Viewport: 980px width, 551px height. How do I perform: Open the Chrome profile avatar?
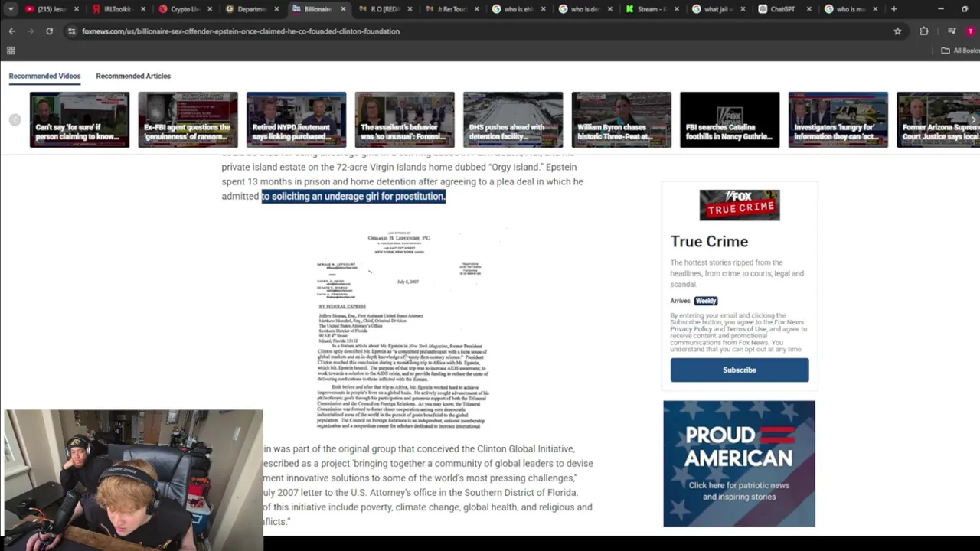click(971, 31)
